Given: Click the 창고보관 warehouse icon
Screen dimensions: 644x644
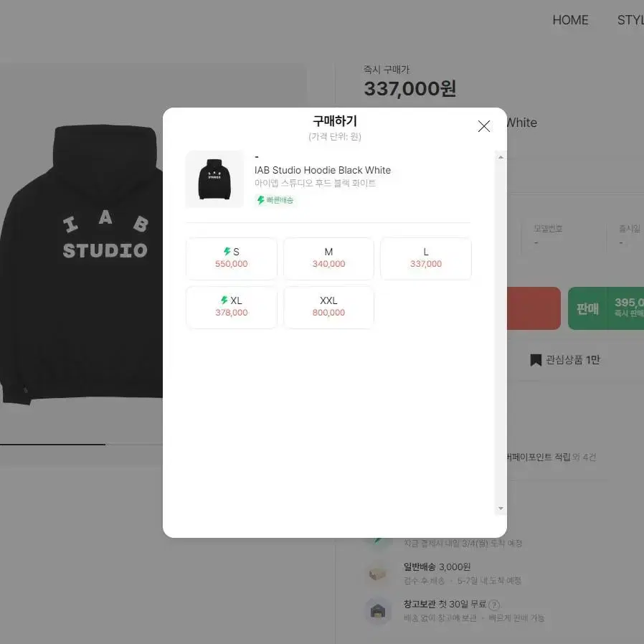Looking at the screenshot, I should [377, 611].
